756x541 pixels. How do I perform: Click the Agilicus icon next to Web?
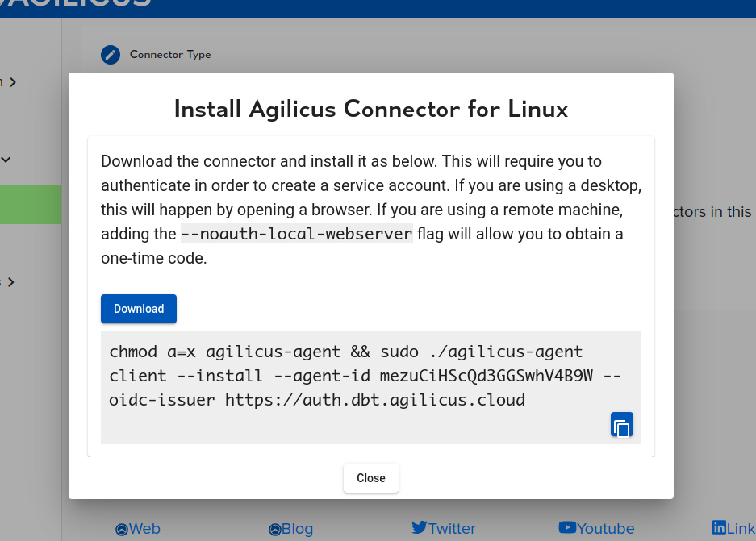click(122, 529)
